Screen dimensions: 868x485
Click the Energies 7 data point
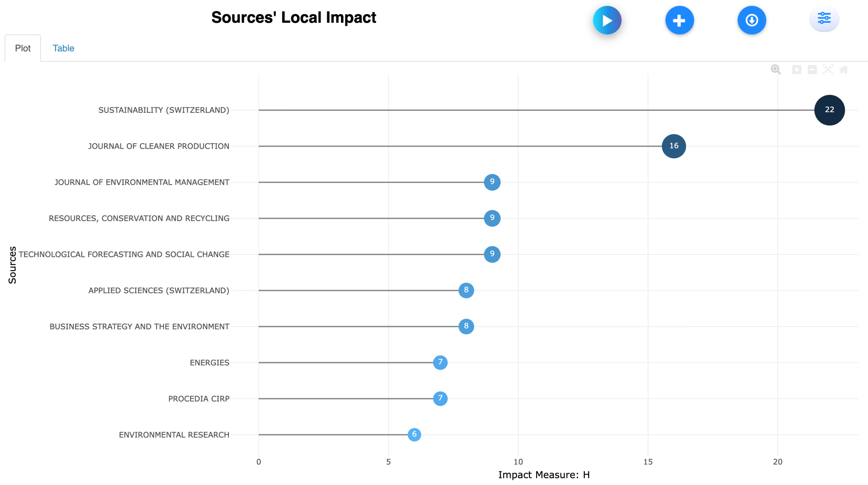click(x=440, y=362)
